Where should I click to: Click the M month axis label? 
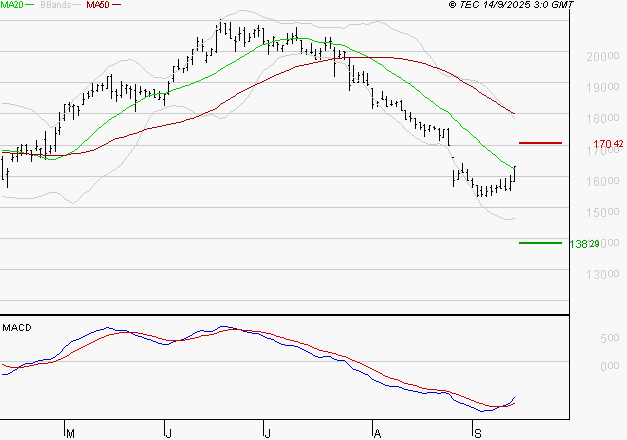click(x=70, y=434)
